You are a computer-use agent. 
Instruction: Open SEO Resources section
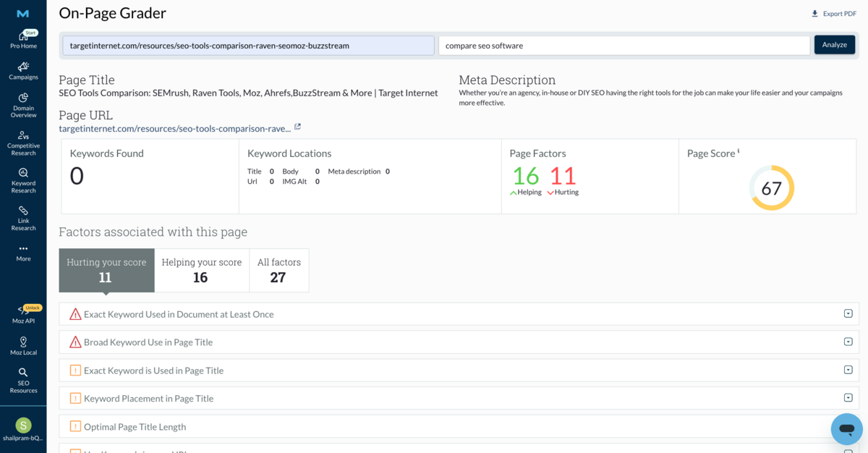click(23, 381)
